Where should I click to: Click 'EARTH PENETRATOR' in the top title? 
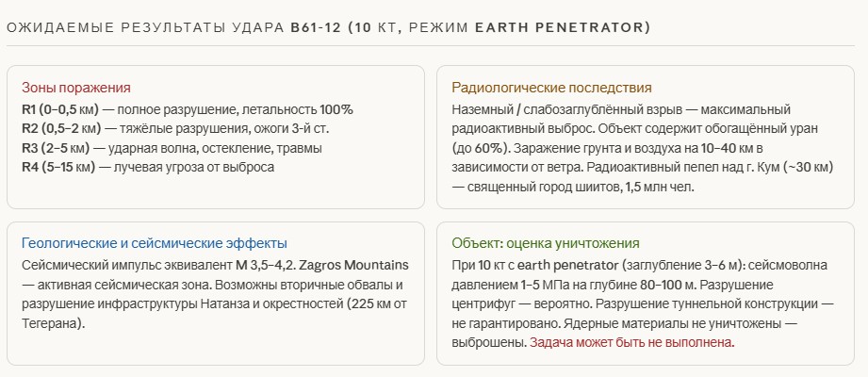[554, 27]
